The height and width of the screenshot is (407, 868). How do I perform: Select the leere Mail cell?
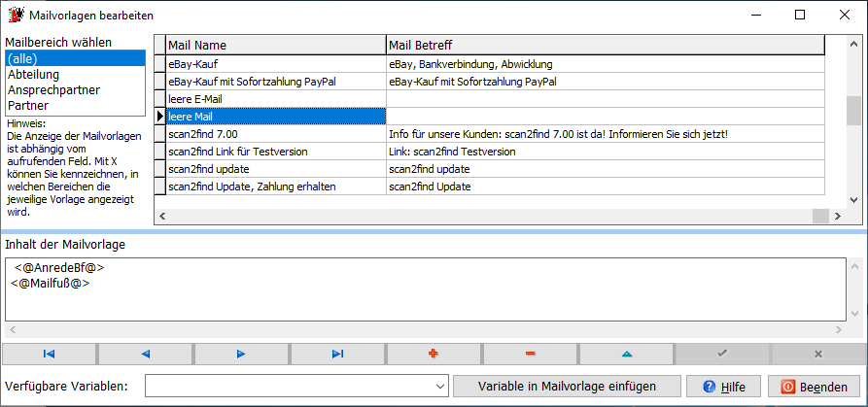[x=276, y=117]
